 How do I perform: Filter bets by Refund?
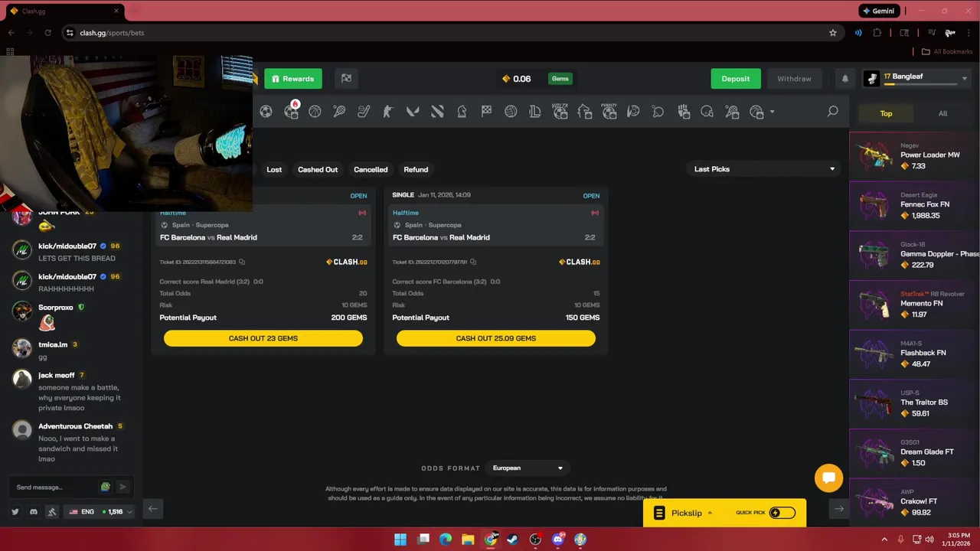tap(416, 169)
